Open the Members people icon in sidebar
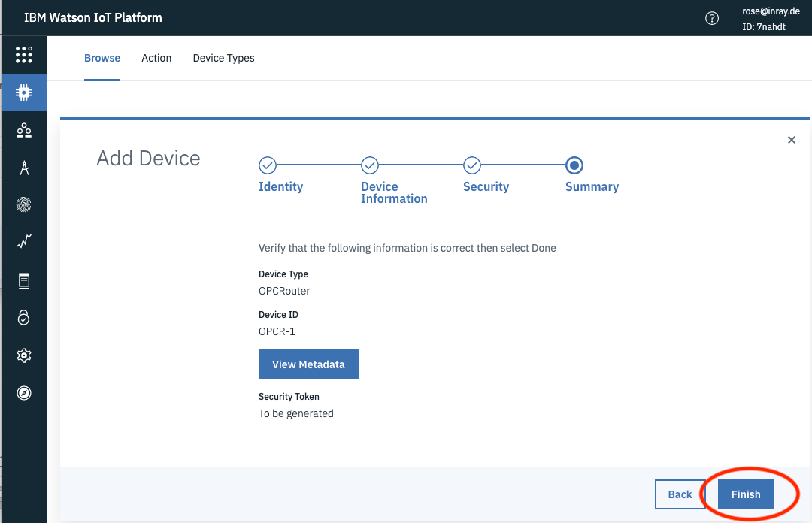 tap(24, 130)
